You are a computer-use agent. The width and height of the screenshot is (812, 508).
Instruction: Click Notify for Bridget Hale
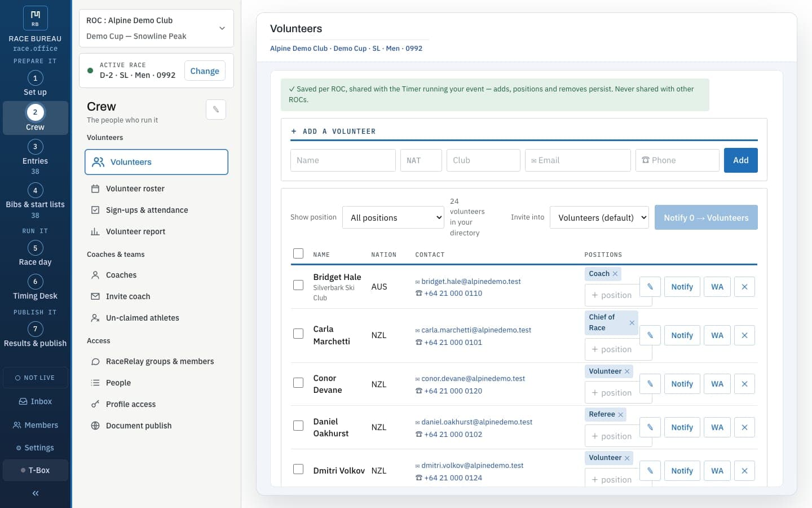(682, 287)
